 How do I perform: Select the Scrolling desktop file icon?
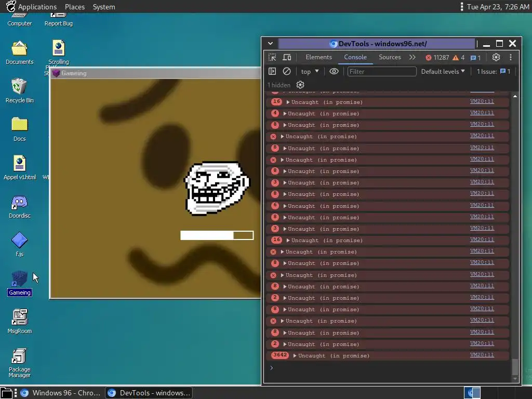58,52
